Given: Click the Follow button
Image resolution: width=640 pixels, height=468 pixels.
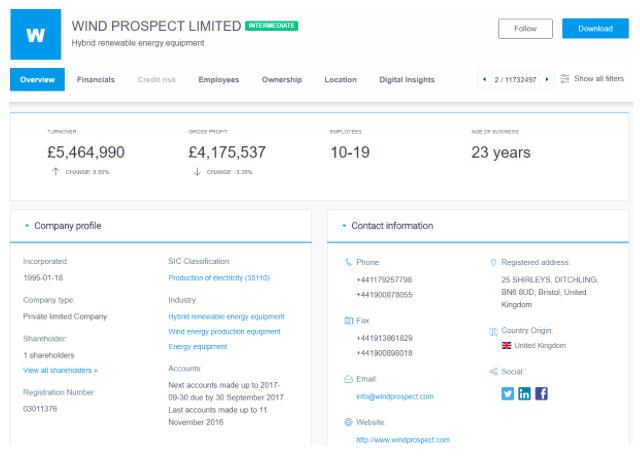Looking at the screenshot, I should [x=525, y=29].
